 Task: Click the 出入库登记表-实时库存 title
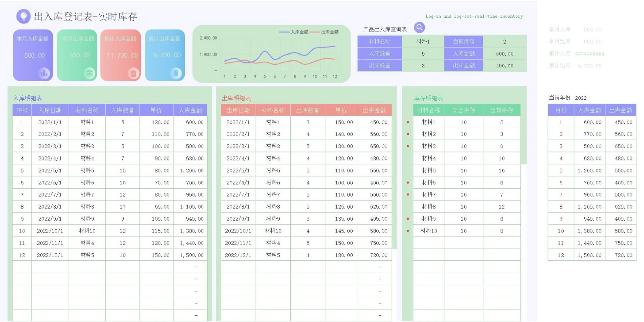(x=86, y=17)
